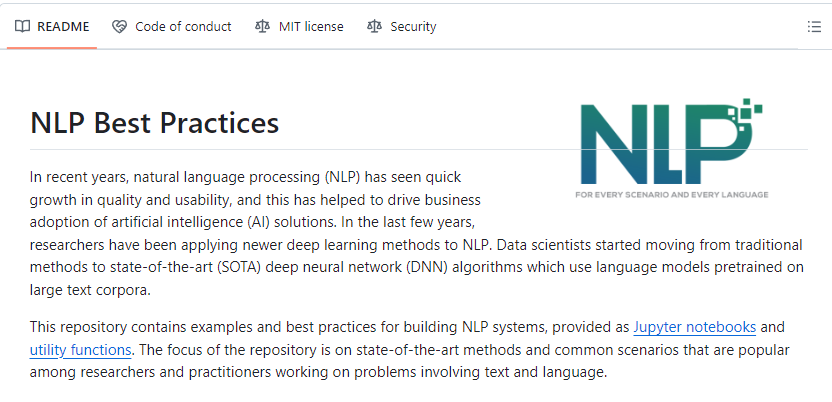Open the README outline list icon
The image size is (832, 402).
[x=814, y=27]
